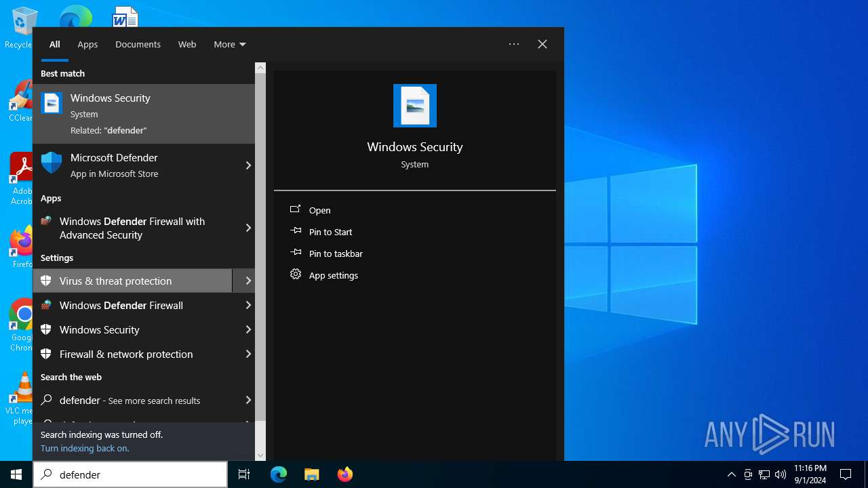868x488 pixels.
Task: Click the large Windows Security preview icon
Action: (x=415, y=106)
